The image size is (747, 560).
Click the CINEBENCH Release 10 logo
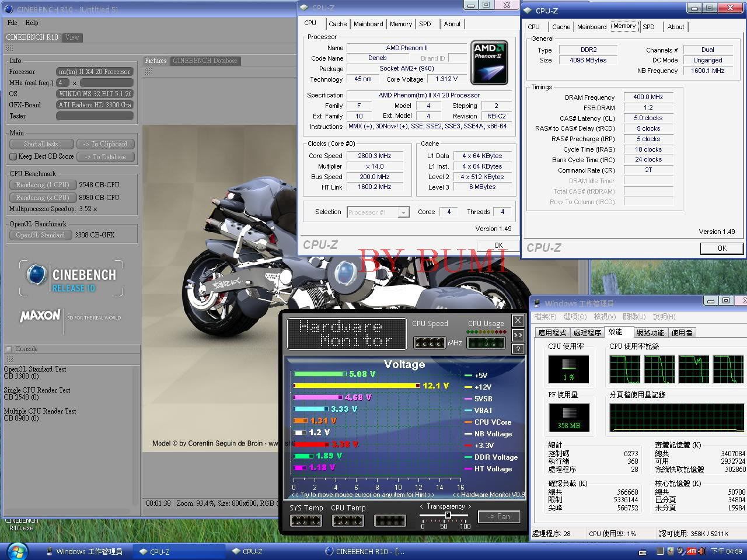click(72, 278)
